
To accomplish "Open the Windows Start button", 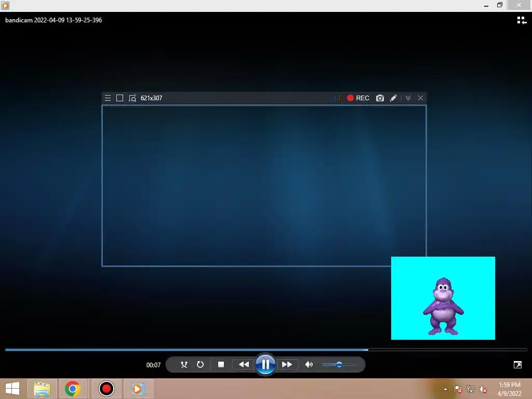I will (x=12, y=389).
